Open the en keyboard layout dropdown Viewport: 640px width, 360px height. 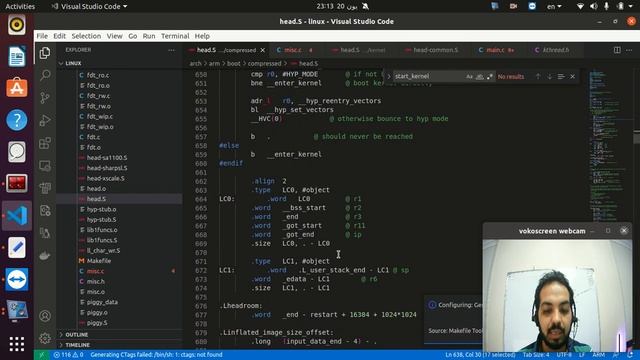pyautogui.click(x=554, y=6)
